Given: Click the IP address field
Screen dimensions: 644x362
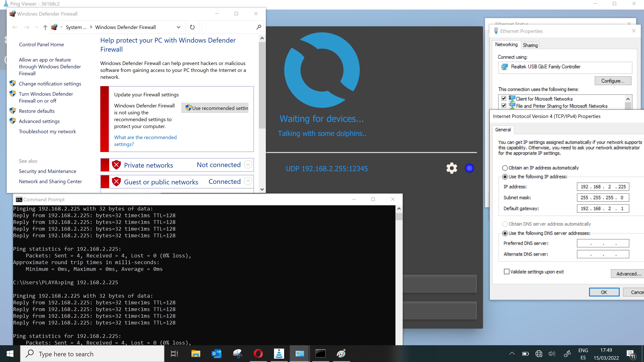Looking at the screenshot, I should pyautogui.click(x=603, y=187).
